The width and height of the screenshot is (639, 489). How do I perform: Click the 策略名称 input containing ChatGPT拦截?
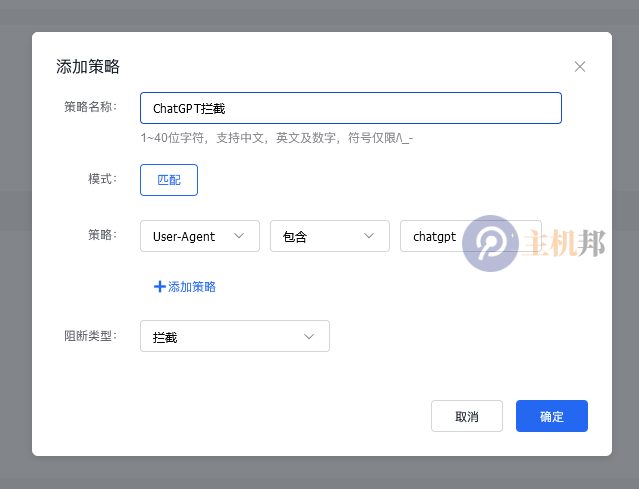[351, 108]
